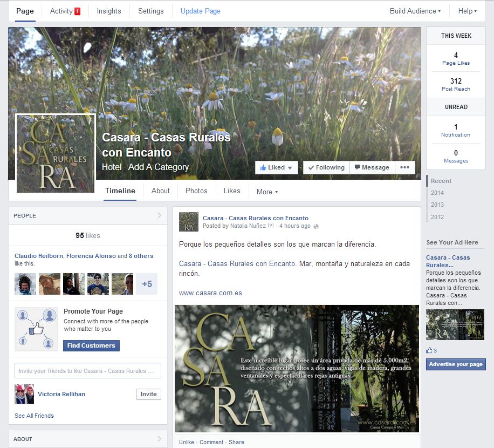Select the About tab under cover
Screen dimensions: 494x448
pyautogui.click(x=160, y=191)
